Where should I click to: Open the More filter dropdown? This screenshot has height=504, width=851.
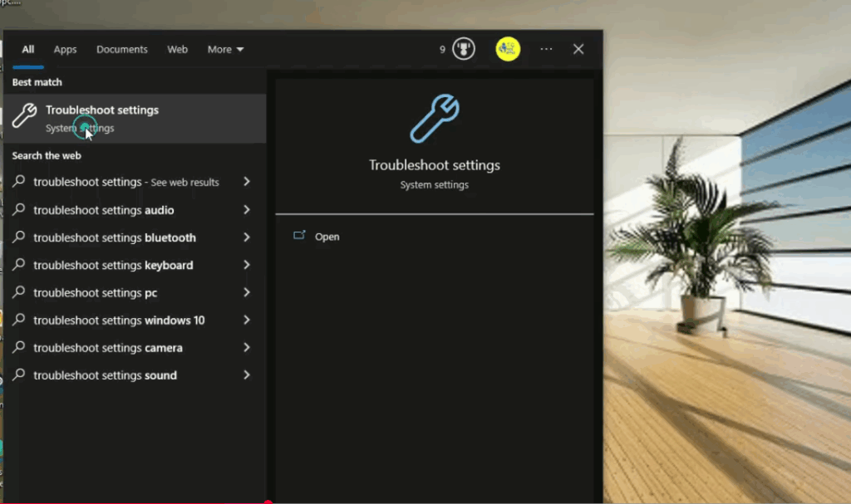coord(225,50)
